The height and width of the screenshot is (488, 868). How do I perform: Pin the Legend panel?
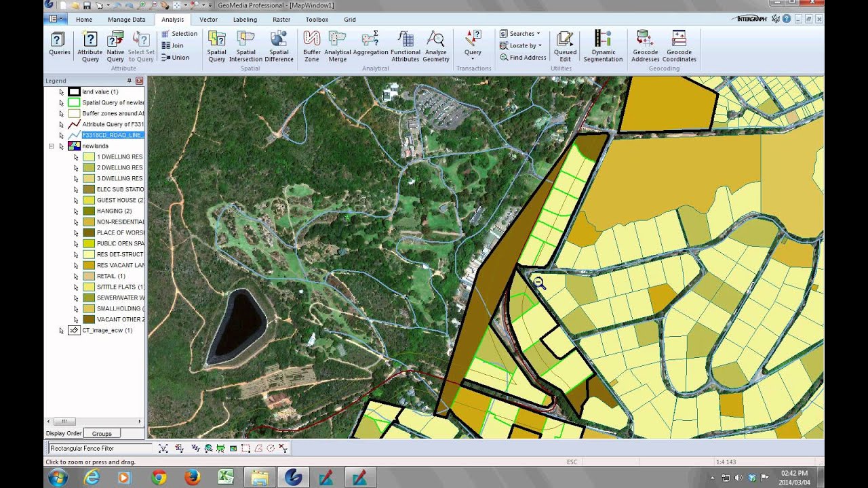pos(130,81)
